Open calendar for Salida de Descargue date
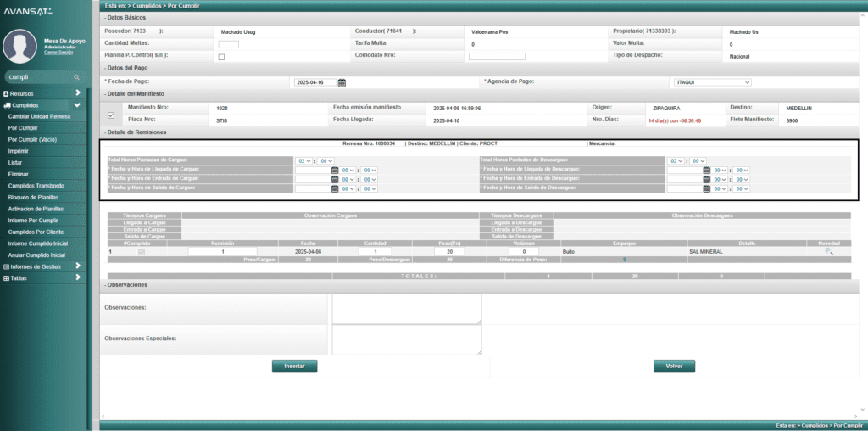The width and height of the screenshot is (868, 431). coord(707,188)
